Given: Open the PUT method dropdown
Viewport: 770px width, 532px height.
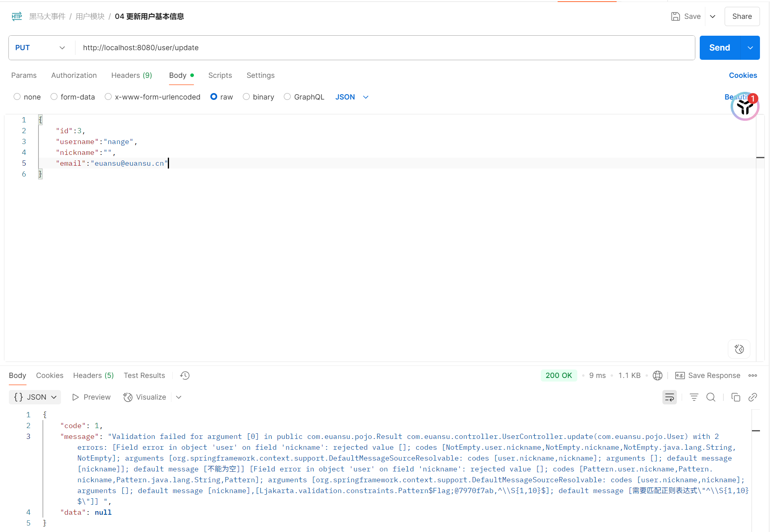Looking at the screenshot, I should coord(40,48).
